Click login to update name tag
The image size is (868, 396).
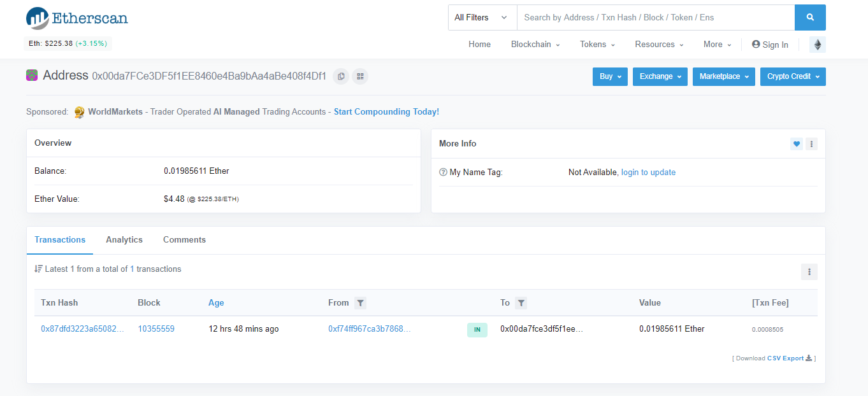pos(648,173)
